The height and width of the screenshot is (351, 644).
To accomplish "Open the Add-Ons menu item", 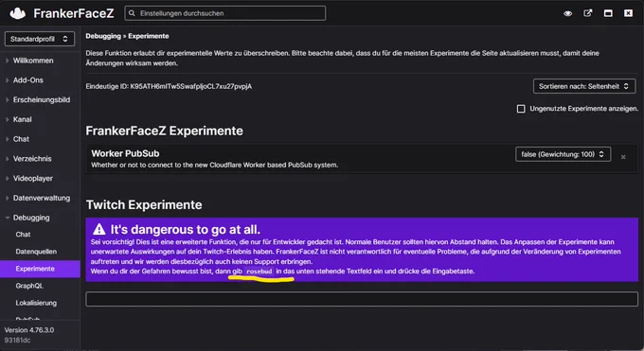I will tap(27, 80).
